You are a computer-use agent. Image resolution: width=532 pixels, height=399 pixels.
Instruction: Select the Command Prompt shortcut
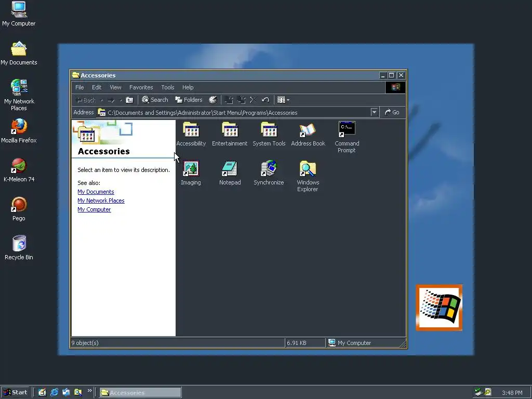click(347, 137)
